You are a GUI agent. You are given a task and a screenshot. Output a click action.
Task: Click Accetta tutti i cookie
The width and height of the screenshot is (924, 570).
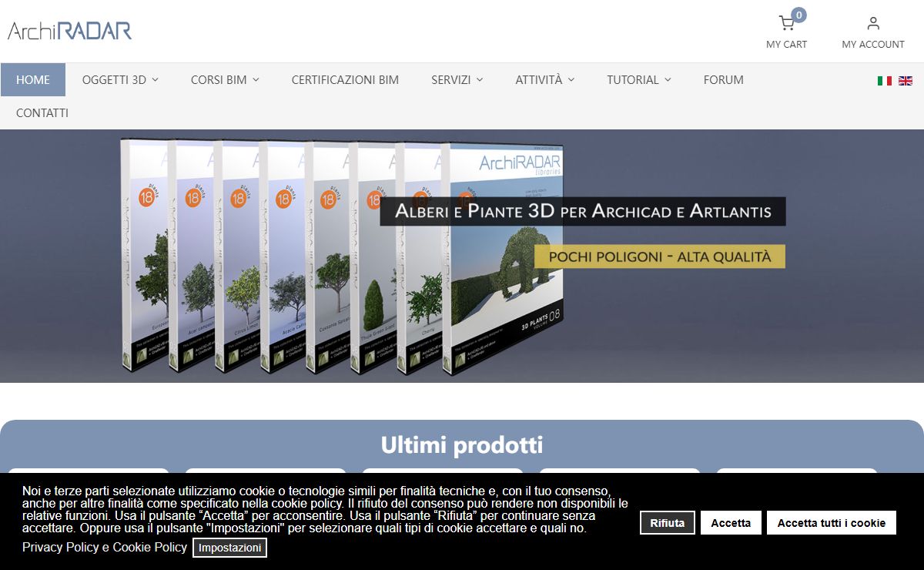pos(831,523)
